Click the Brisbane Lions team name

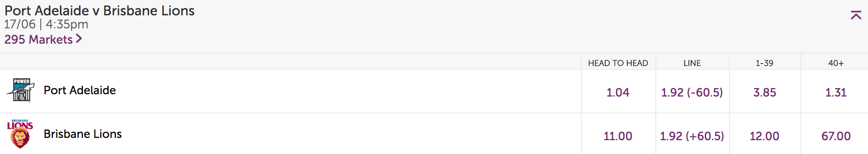point(83,134)
